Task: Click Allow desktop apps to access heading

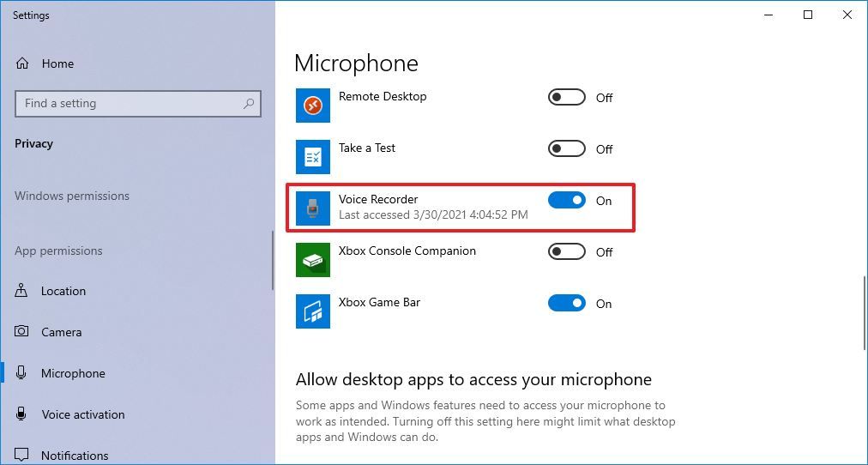Action: pos(473,380)
